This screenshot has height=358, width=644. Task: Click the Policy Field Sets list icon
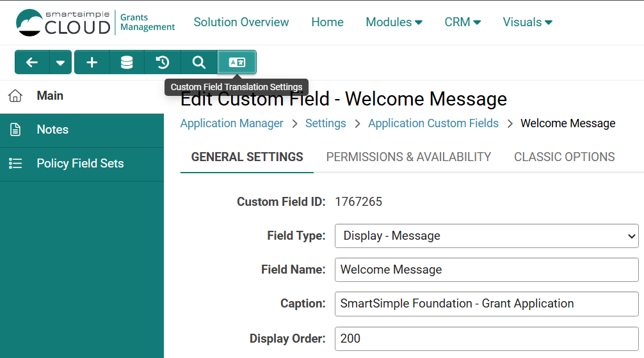[15, 163]
